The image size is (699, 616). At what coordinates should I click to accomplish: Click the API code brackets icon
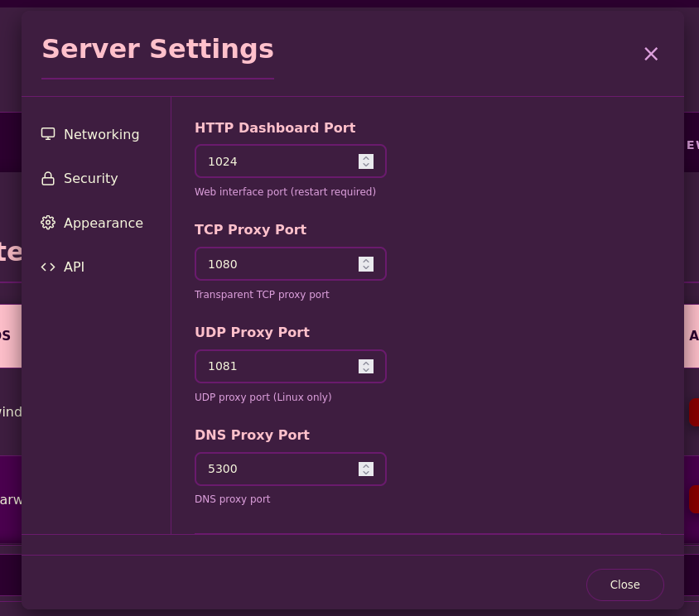[x=48, y=267]
